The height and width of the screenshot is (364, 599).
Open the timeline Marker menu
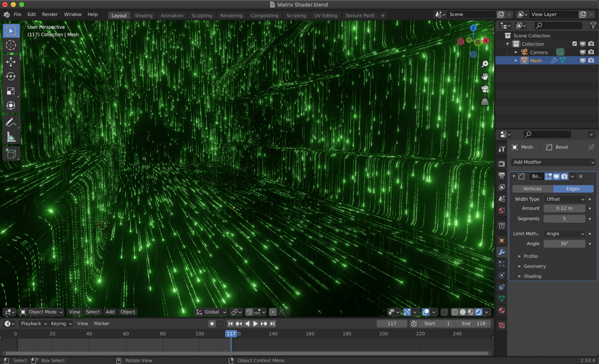[102, 324]
